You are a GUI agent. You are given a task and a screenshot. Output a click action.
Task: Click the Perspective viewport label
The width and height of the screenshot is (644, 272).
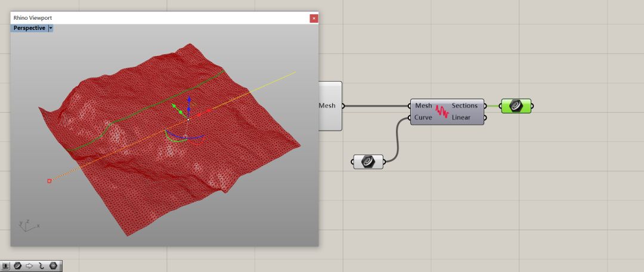coord(29,28)
